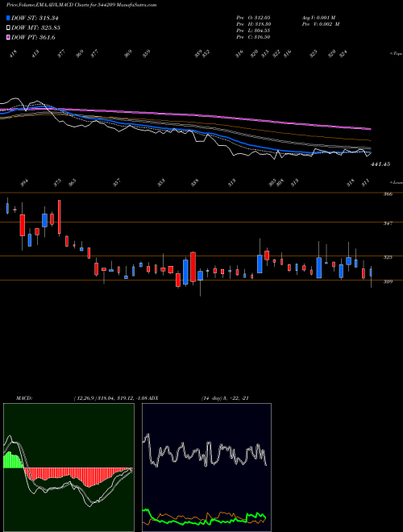Click the 347 price level label

[388, 223]
